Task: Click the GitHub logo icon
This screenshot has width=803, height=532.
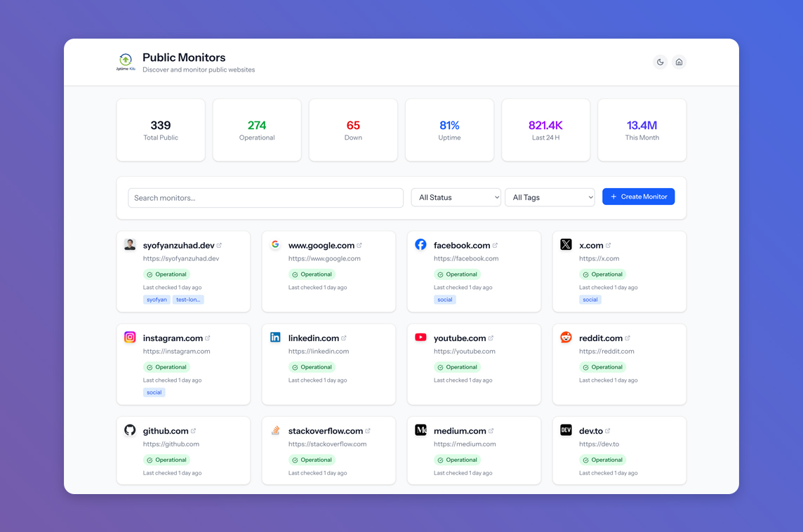Action: pos(130,430)
